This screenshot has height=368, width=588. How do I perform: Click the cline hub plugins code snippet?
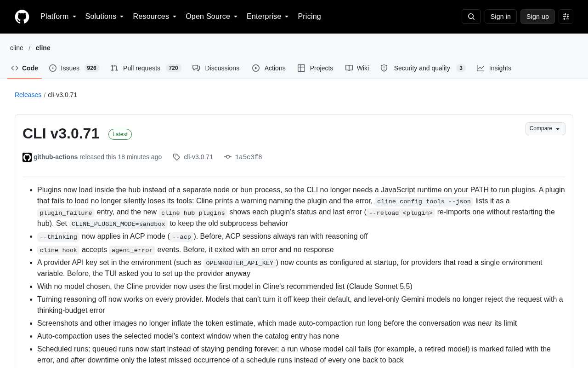pos(193,213)
